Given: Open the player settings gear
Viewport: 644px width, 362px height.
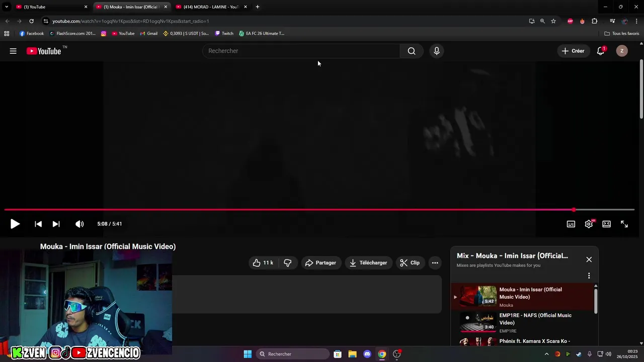Looking at the screenshot, I should [589, 224].
